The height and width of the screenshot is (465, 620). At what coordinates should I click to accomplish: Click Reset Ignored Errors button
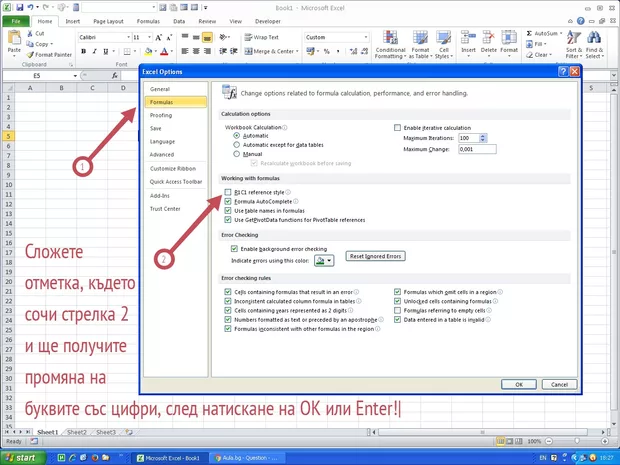(x=375, y=256)
